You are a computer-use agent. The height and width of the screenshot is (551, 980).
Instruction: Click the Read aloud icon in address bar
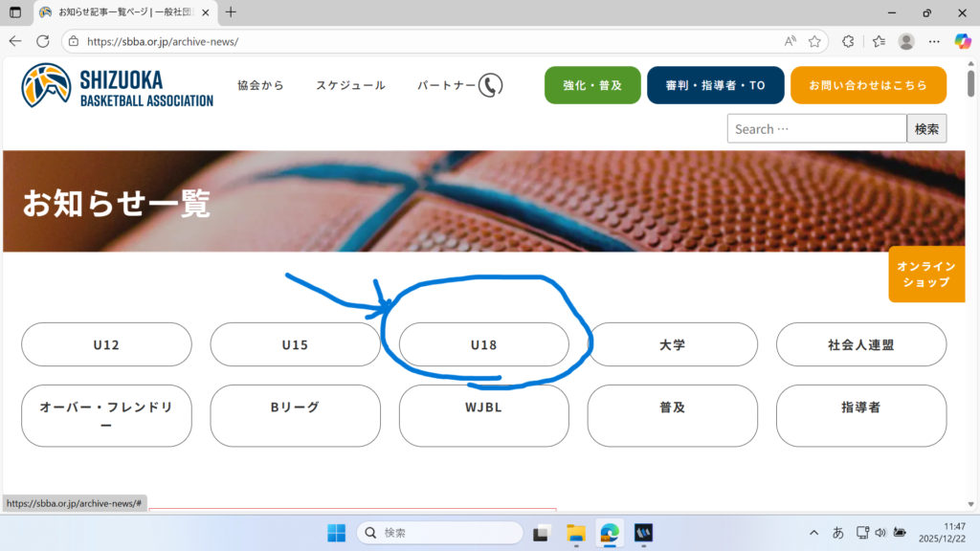(x=791, y=41)
